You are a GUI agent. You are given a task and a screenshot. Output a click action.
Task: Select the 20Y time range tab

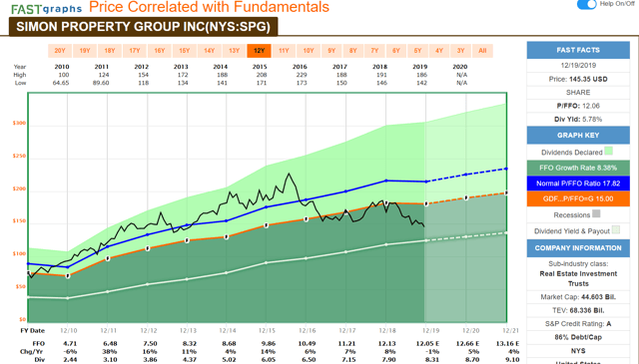tap(60, 51)
